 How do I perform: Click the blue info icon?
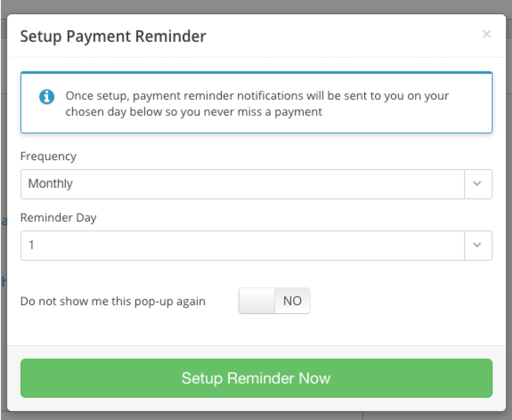click(47, 97)
